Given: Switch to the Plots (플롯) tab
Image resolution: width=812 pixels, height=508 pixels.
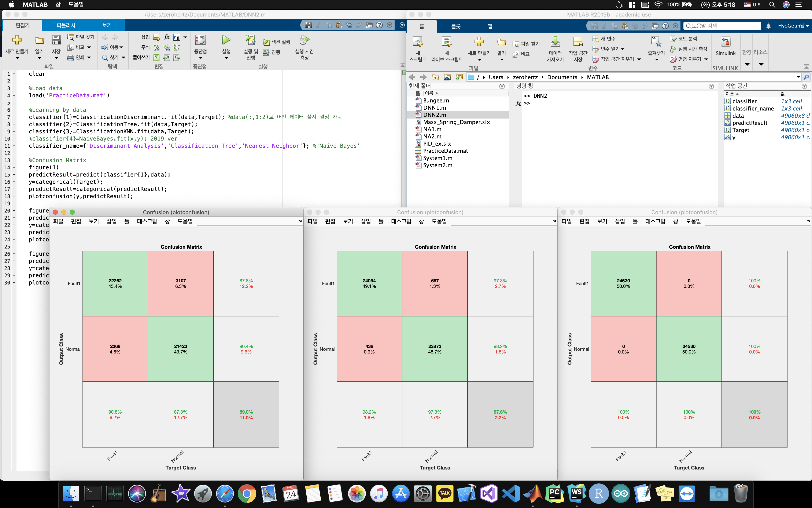Looking at the screenshot, I should 456,26.
